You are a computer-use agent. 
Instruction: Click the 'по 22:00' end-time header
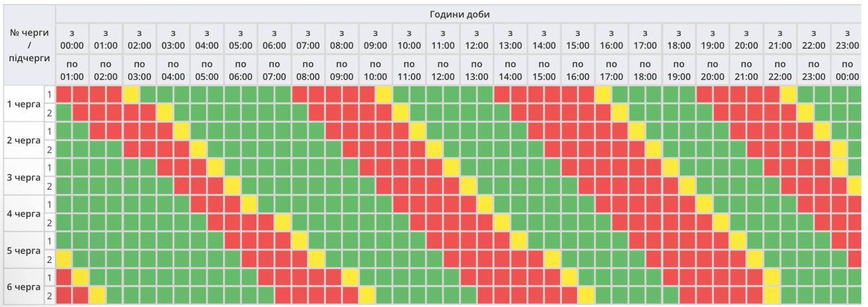tap(780, 70)
